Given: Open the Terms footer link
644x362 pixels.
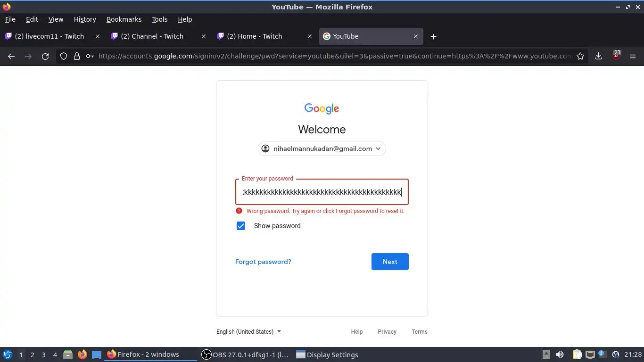Looking at the screenshot, I should point(420,332).
